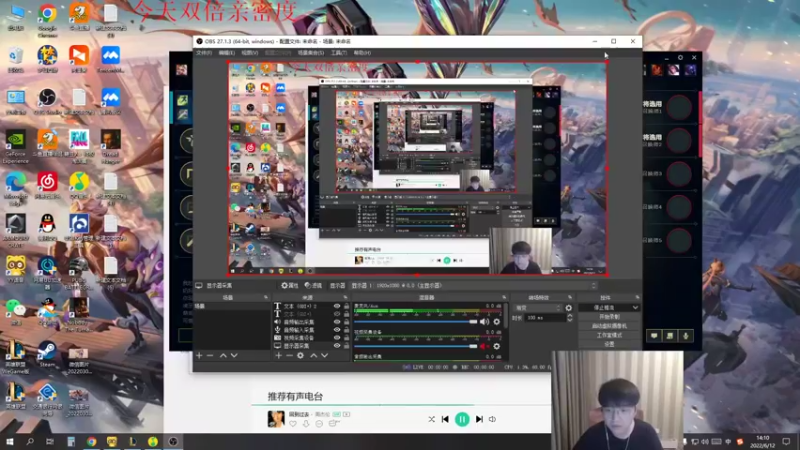Toggle visibility of audio input capture source
800x450 pixels.
click(x=337, y=330)
